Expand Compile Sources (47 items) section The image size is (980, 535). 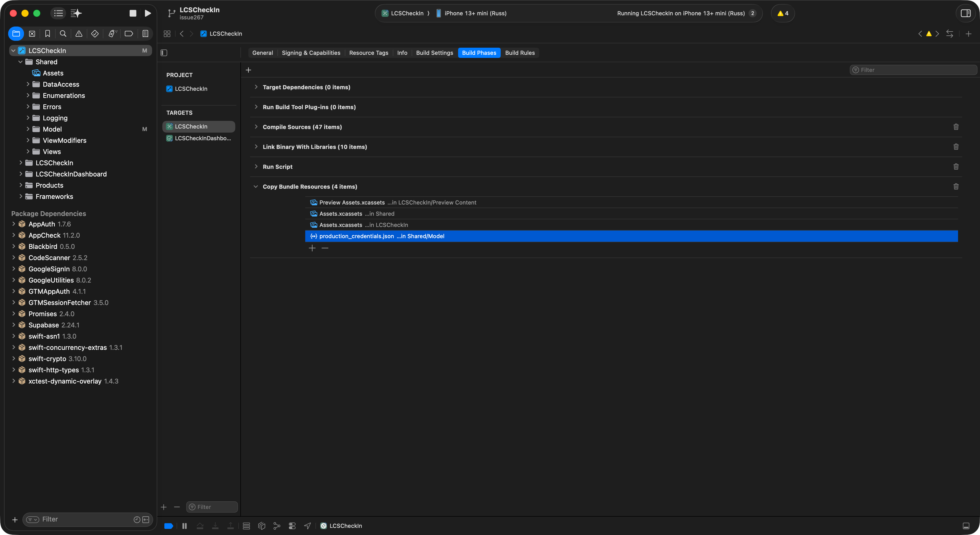click(256, 127)
